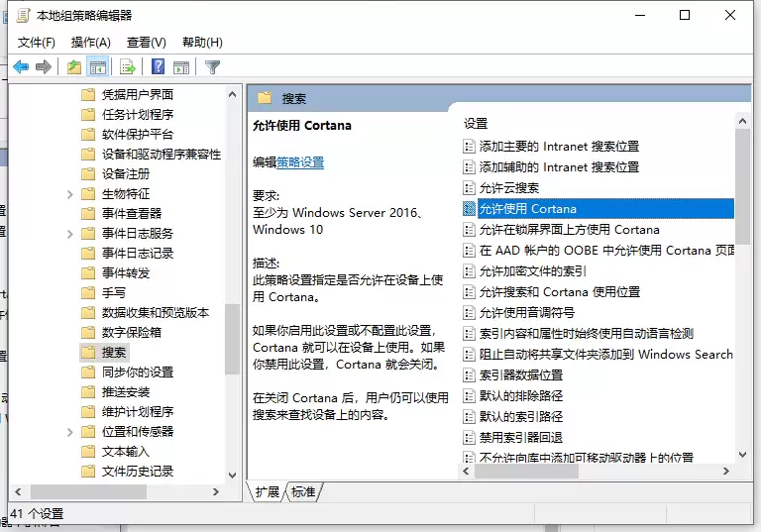Click the settings list horizontal scroll right arrow

click(x=726, y=472)
